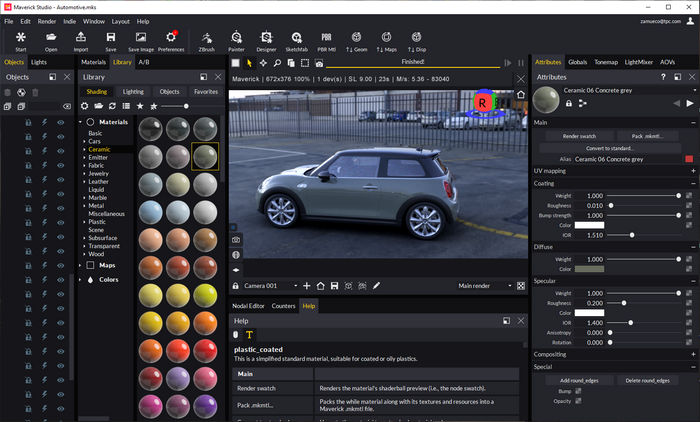Launch the Sketchfab toolbar icon
Viewport: 700px width, 422px height.
tap(296, 38)
